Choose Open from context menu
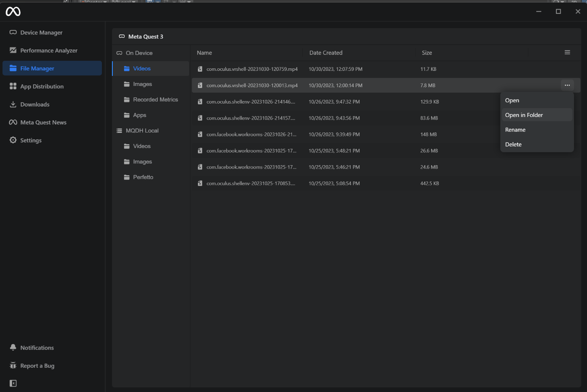The image size is (587, 392). coord(537,100)
